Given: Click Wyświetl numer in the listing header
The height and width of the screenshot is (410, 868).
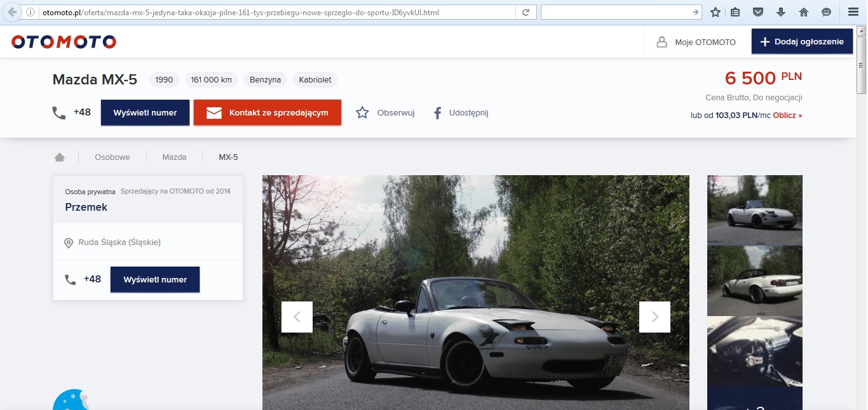Looking at the screenshot, I should point(145,112).
